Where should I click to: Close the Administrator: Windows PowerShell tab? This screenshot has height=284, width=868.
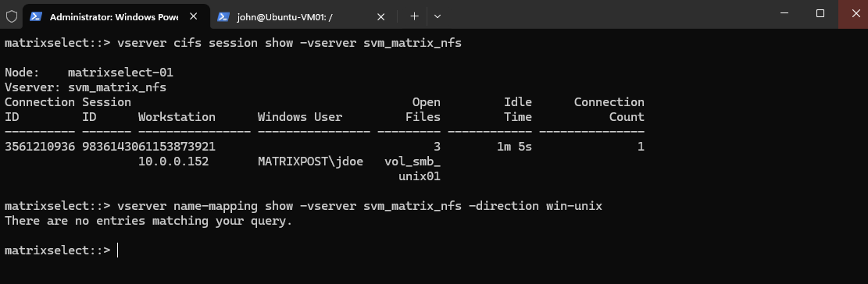coord(193,16)
